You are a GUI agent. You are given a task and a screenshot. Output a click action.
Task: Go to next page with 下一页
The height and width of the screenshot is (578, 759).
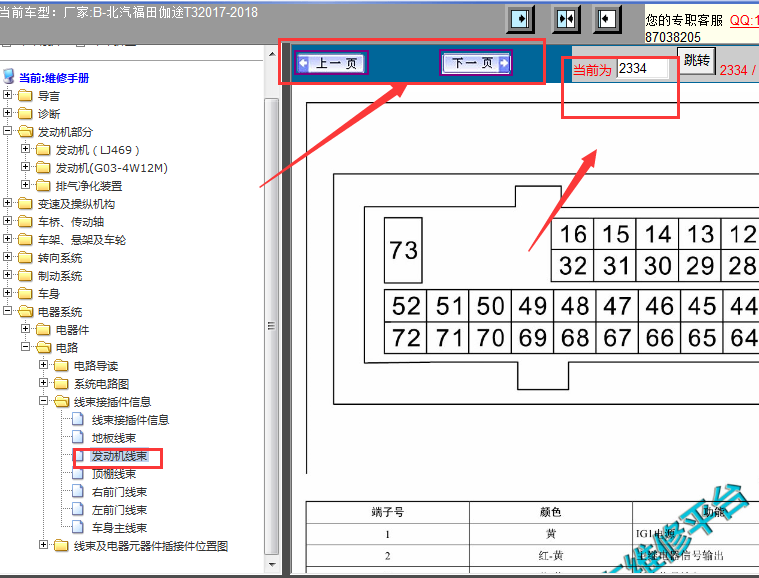476,63
